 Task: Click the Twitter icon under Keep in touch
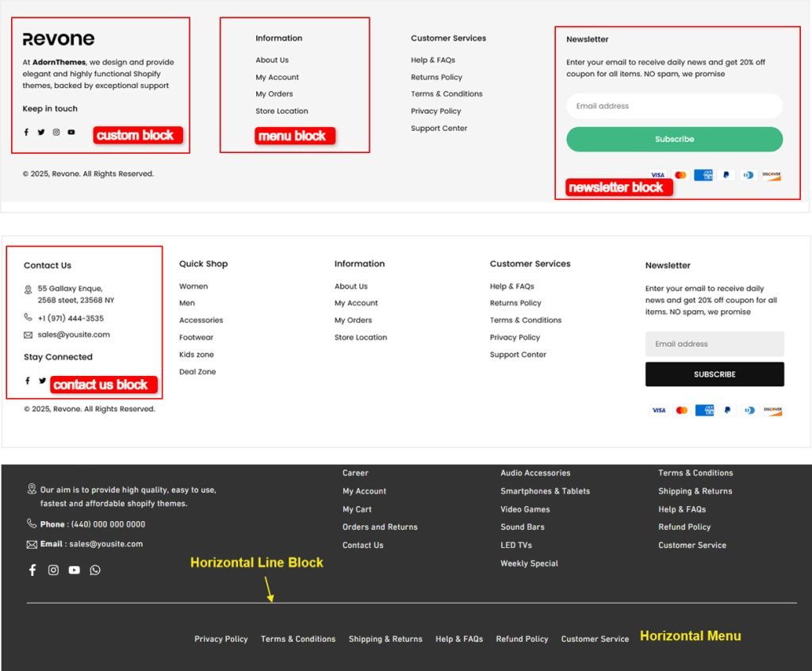pos(41,132)
